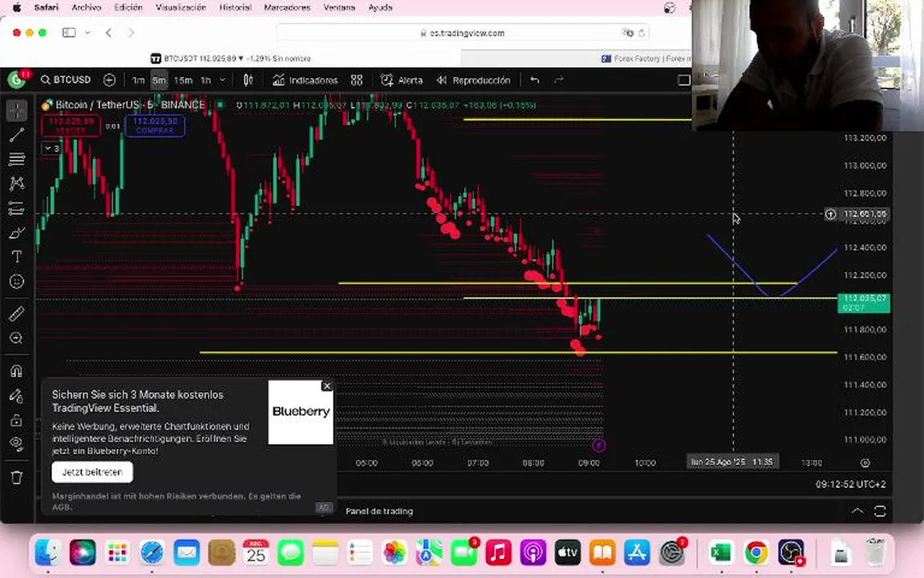
Task: Switch to the 15m timeframe
Action: tap(183, 80)
